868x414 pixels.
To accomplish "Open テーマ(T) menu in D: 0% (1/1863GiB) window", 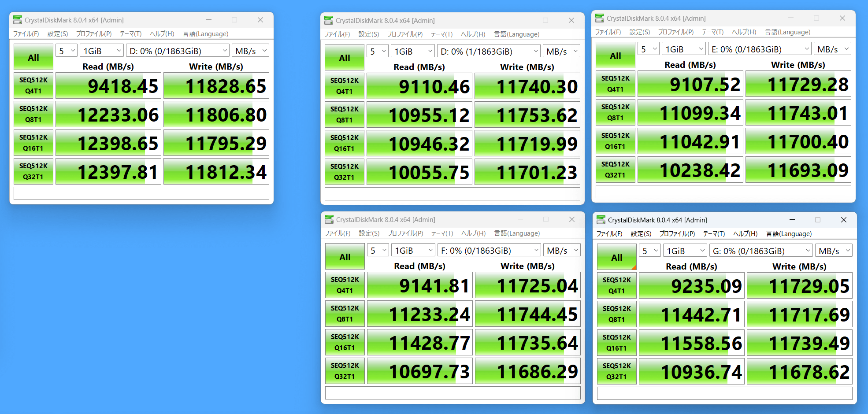I will [x=441, y=34].
